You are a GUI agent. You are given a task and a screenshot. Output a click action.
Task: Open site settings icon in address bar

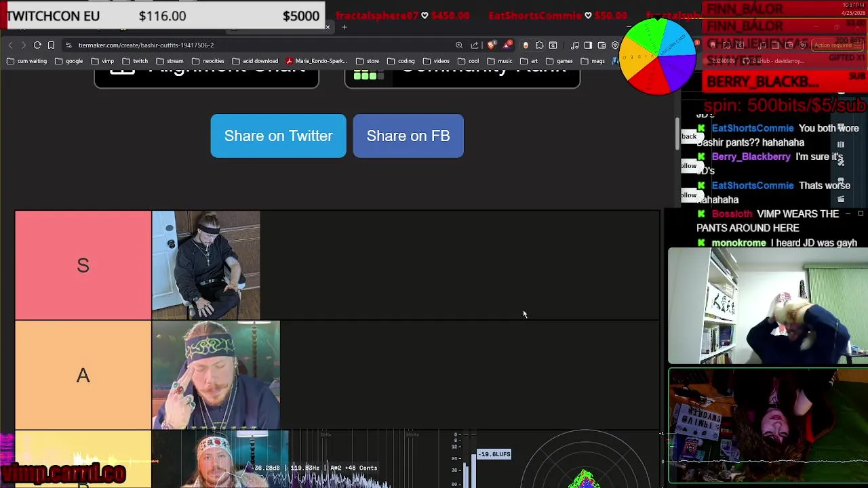point(68,45)
